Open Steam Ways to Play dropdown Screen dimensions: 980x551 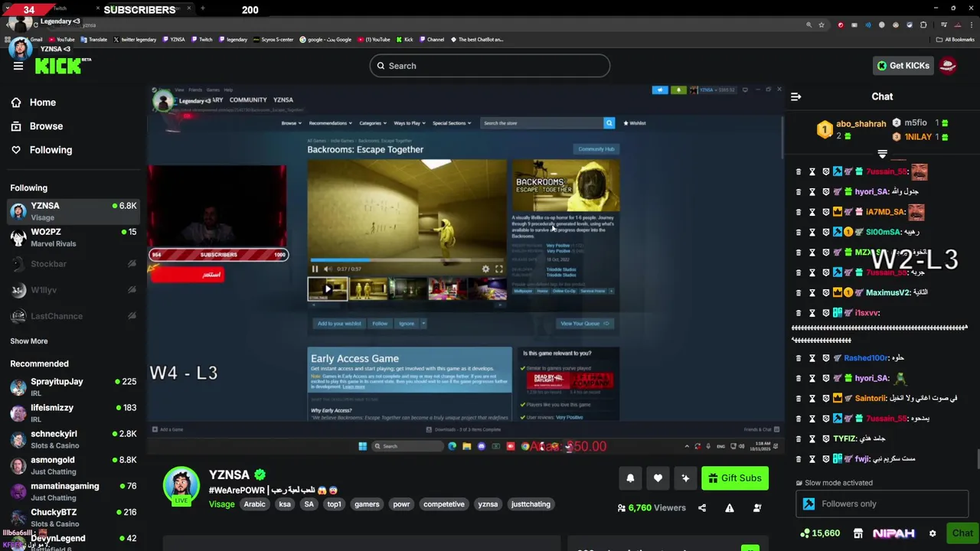pos(409,123)
